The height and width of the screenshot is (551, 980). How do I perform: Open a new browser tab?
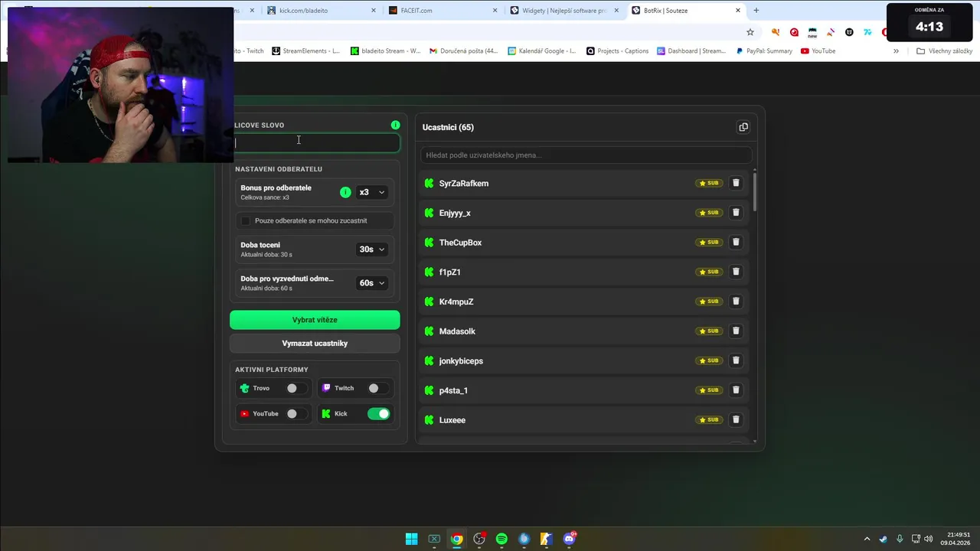[756, 10]
